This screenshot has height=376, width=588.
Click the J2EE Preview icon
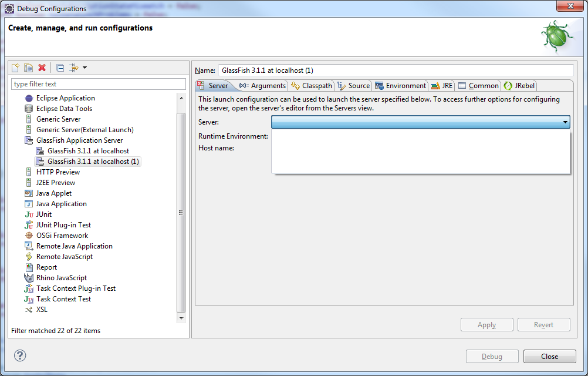(29, 183)
